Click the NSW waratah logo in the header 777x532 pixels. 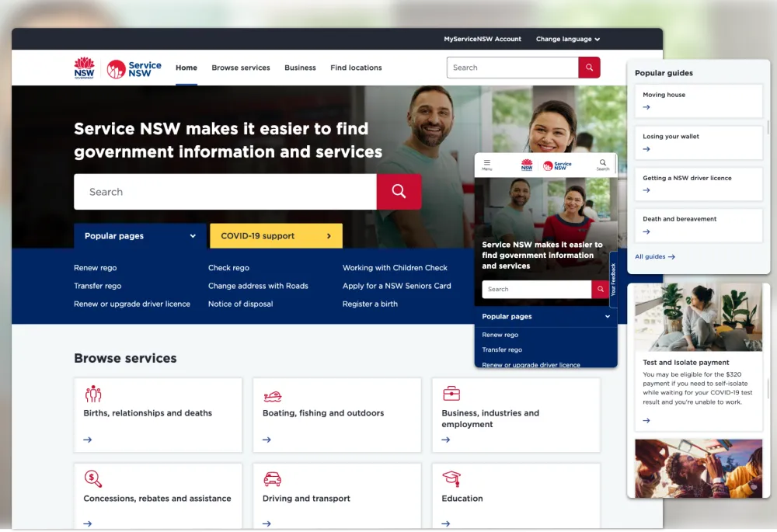coord(84,67)
